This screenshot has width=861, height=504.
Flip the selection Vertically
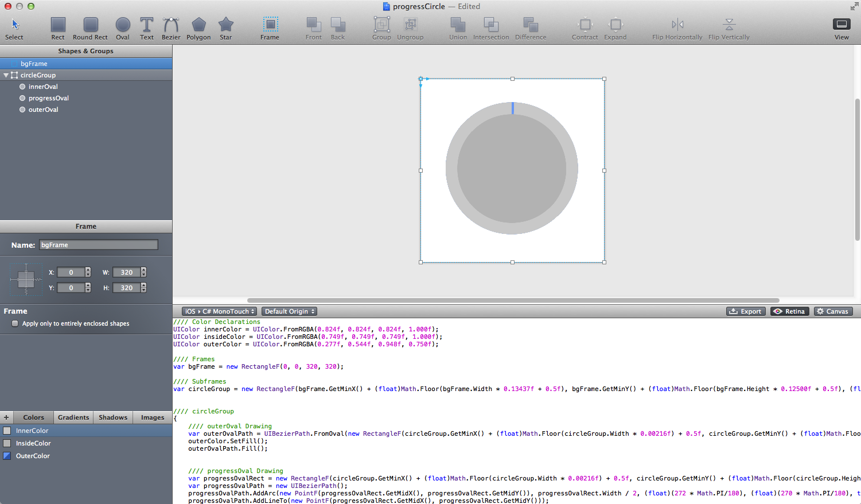pos(729,29)
